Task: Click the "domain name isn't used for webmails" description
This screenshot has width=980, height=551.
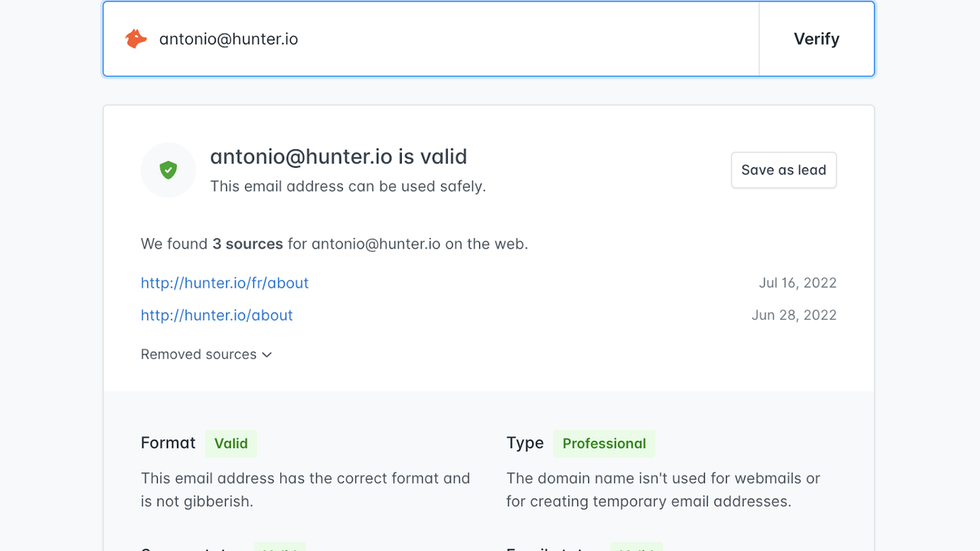Action: [662, 490]
